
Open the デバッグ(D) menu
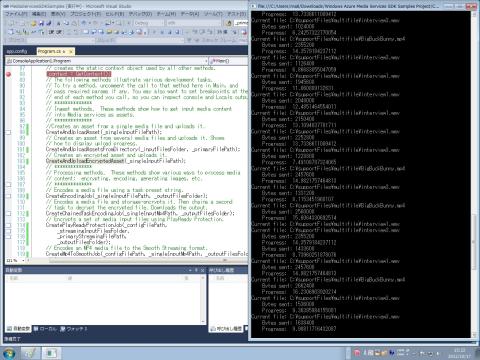pyautogui.click(x=140, y=14)
